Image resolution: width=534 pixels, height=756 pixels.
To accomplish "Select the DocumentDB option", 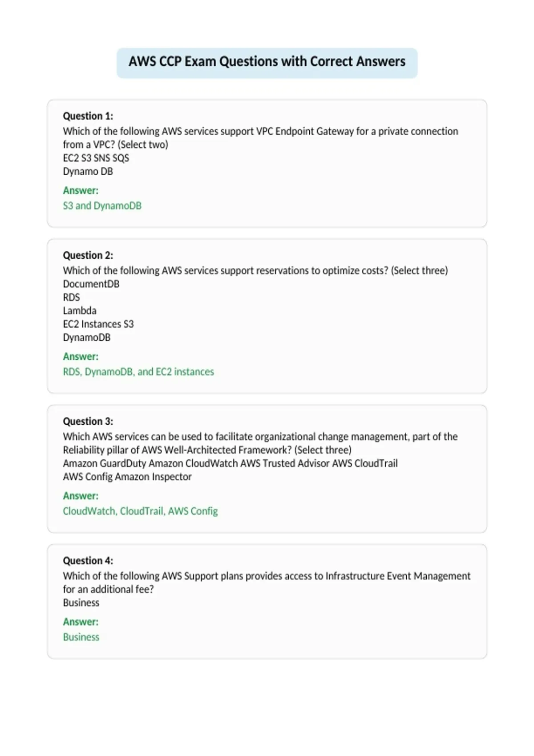I will (x=91, y=284).
